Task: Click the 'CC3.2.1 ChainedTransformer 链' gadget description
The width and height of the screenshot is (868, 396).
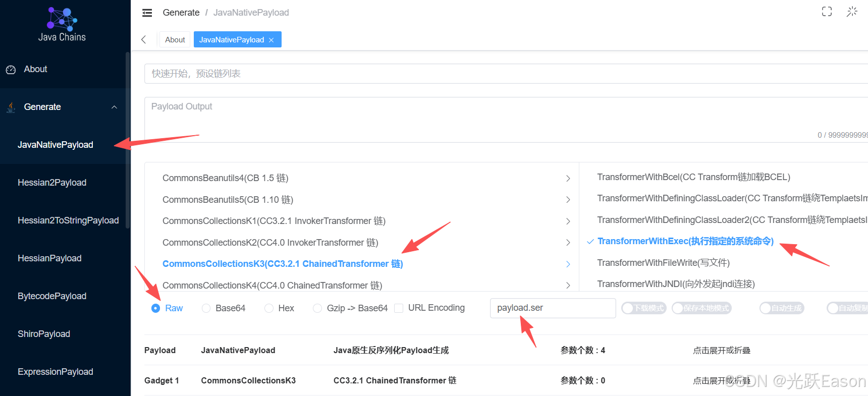Action: 395,381
